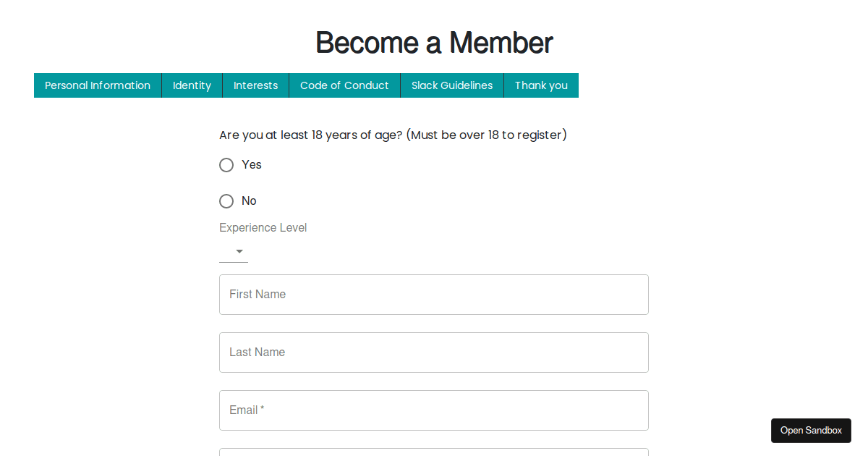Switch to the Identity tab
This screenshot has height=456, width=868.
click(192, 85)
